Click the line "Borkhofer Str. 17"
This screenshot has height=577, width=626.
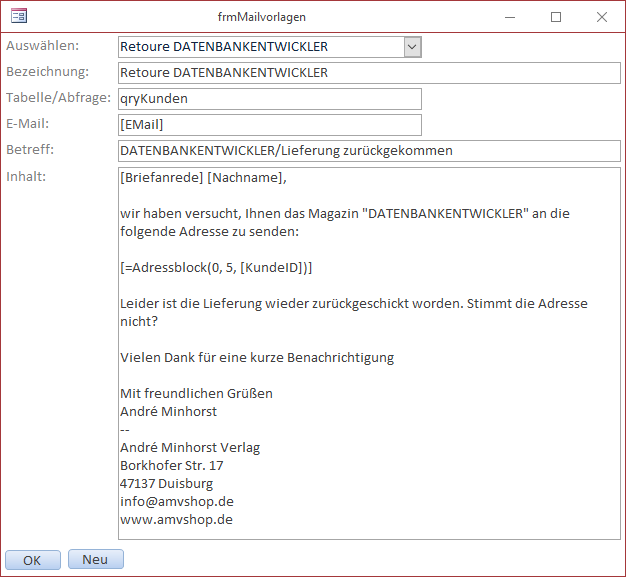(172, 466)
